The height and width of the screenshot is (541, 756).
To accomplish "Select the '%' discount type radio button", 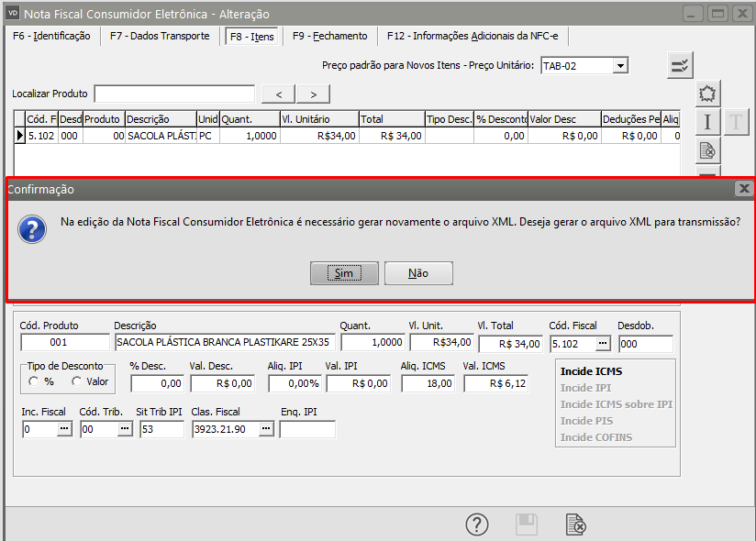I will (35, 381).
